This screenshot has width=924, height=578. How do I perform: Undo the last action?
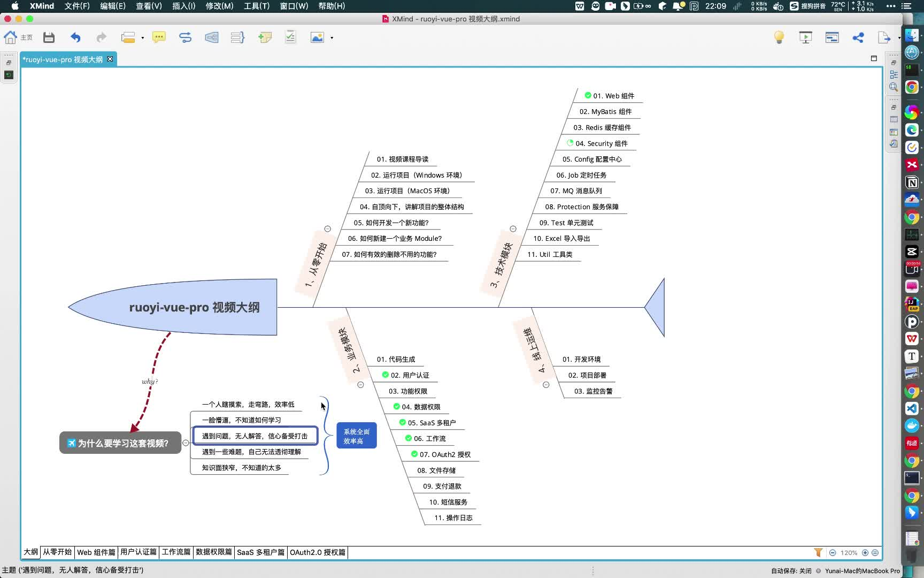pos(75,37)
